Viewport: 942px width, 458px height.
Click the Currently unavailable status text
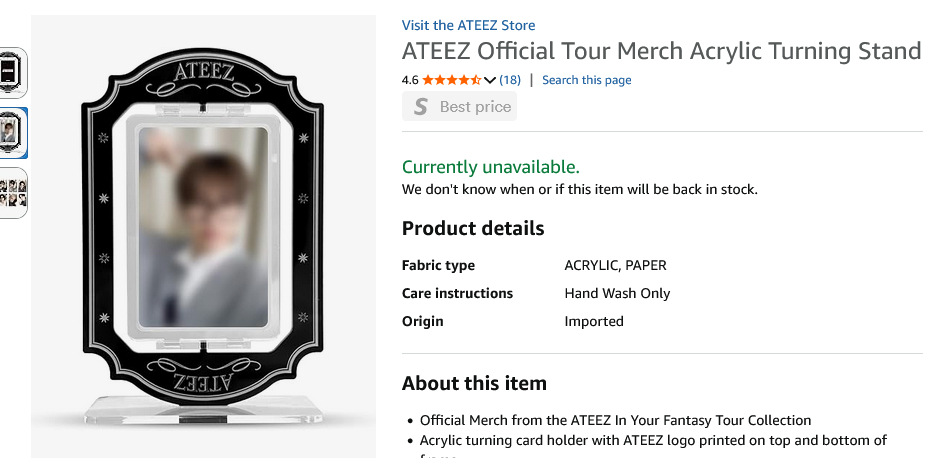(x=490, y=167)
